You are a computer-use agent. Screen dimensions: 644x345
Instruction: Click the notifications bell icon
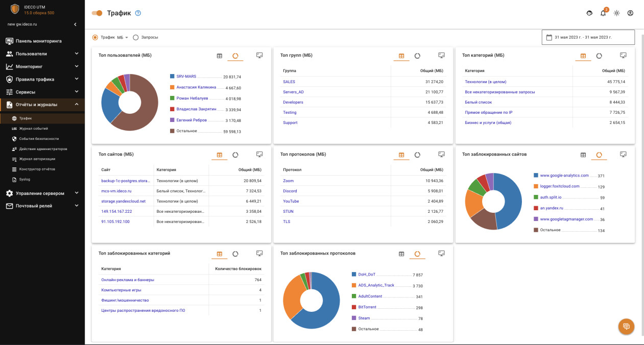coord(603,13)
